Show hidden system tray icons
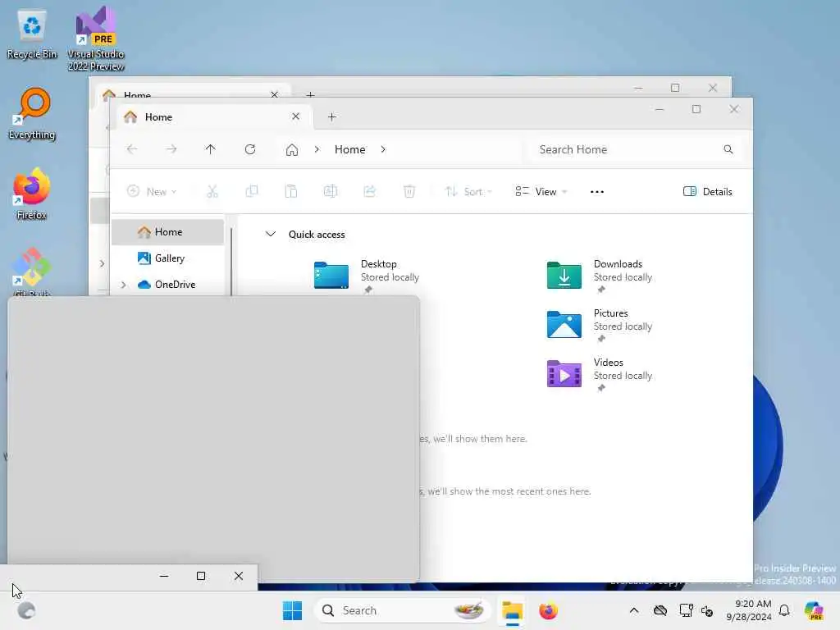 634,610
